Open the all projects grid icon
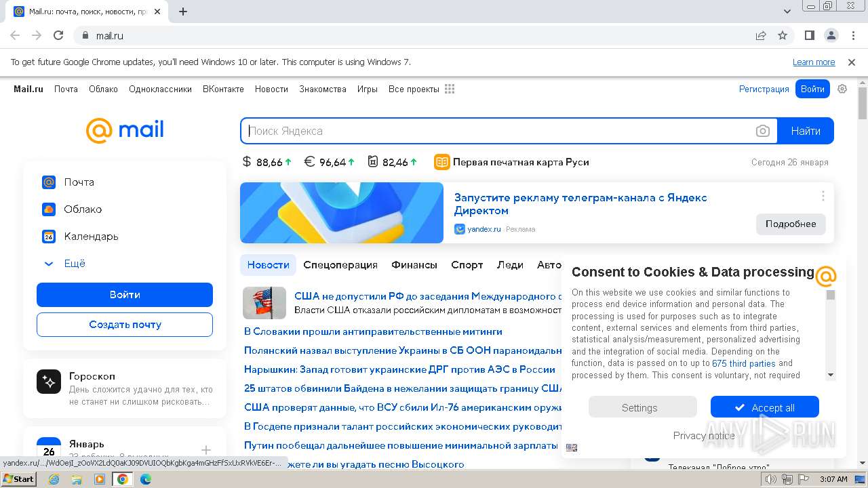Screen dimensions: 868x488 [450, 89]
